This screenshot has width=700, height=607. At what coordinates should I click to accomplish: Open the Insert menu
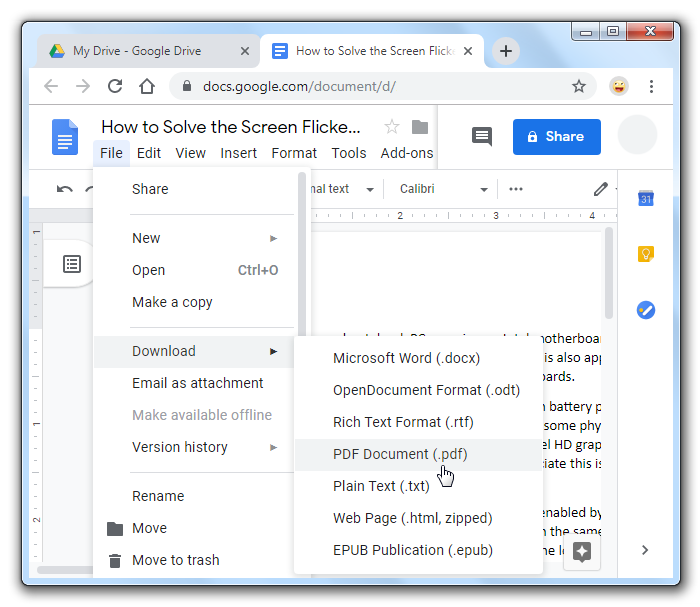pyautogui.click(x=238, y=153)
